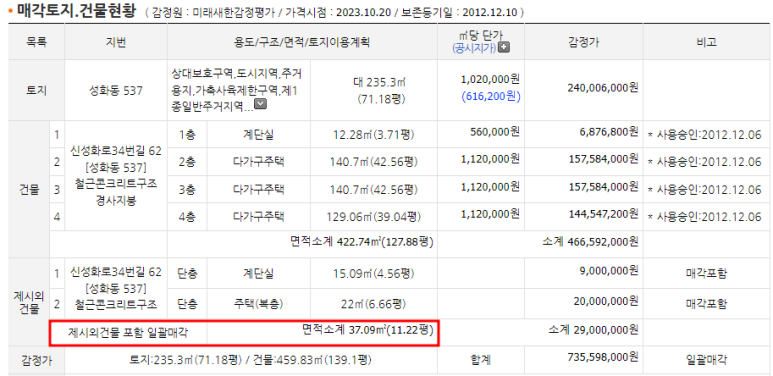Click the 면적소계 37.09㎡(11.22평) subtotal

pyautogui.click(x=367, y=330)
